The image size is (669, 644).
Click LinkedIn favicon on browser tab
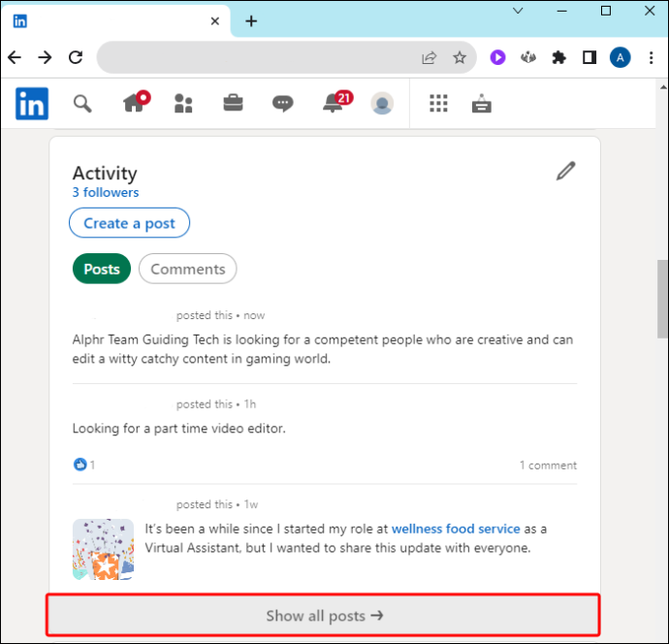coord(20,21)
